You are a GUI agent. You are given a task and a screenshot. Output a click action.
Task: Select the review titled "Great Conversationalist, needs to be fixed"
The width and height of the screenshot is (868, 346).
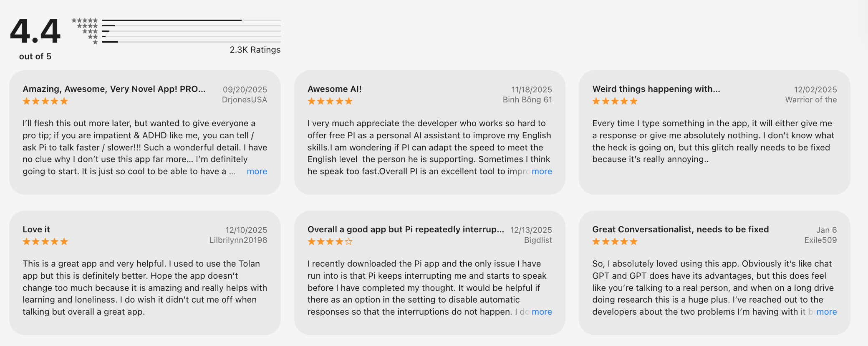(x=680, y=229)
